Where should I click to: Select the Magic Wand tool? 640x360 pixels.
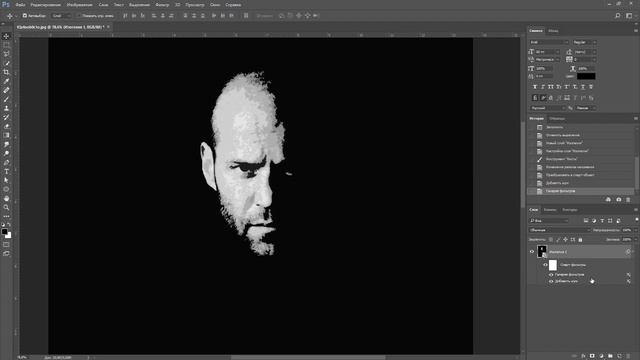click(x=6, y=63)
